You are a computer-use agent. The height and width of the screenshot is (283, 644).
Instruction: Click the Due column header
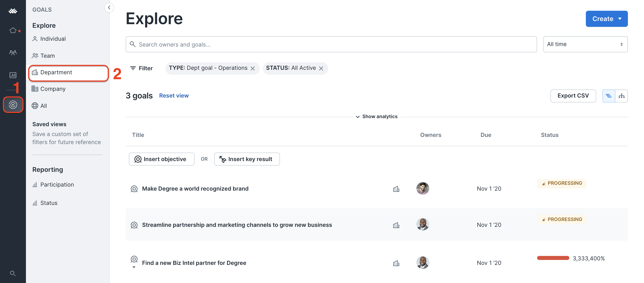coord(486,135)
